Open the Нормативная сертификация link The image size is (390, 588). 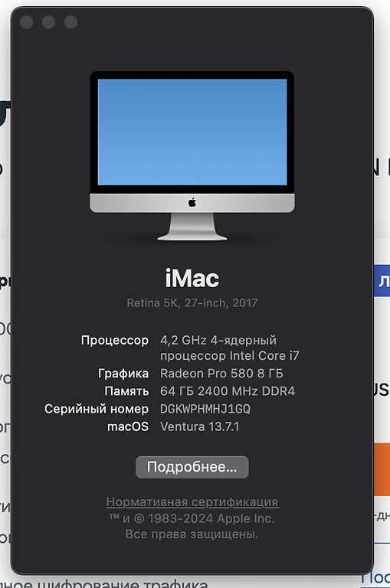tap(192, 501)
